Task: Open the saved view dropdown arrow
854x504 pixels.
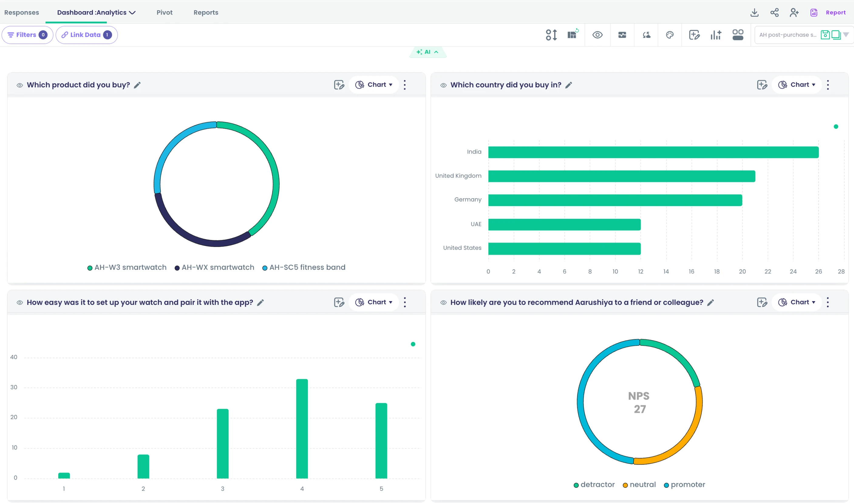Action: pos(846,35)
